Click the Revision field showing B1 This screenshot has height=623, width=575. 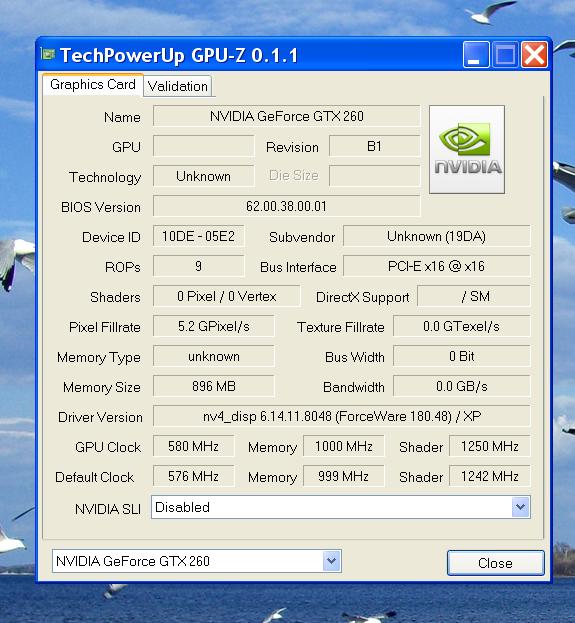[374, 146]
